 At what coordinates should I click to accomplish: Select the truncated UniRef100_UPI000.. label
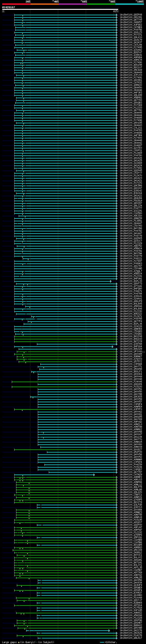tap(132, 351)
